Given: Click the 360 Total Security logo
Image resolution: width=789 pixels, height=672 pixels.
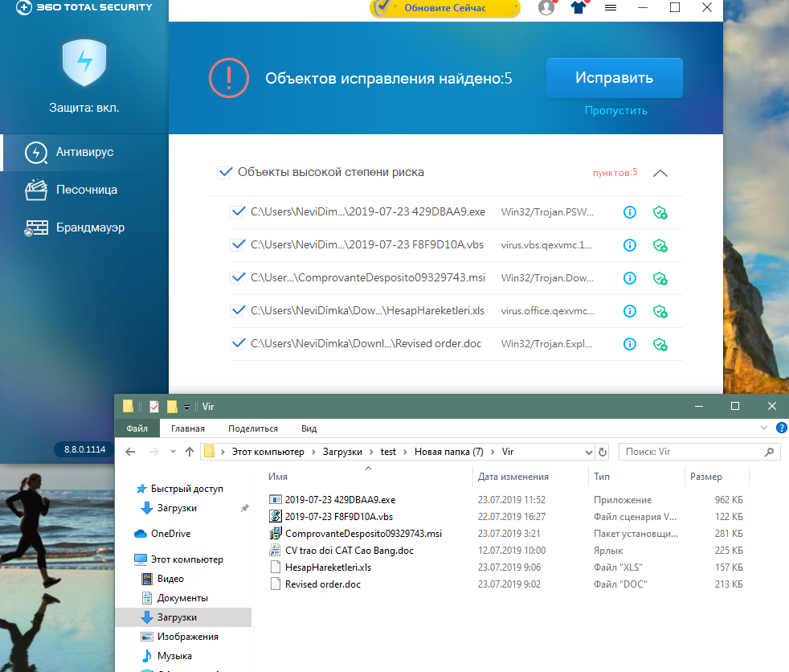Looking at the screenshot, I should 84,7.
